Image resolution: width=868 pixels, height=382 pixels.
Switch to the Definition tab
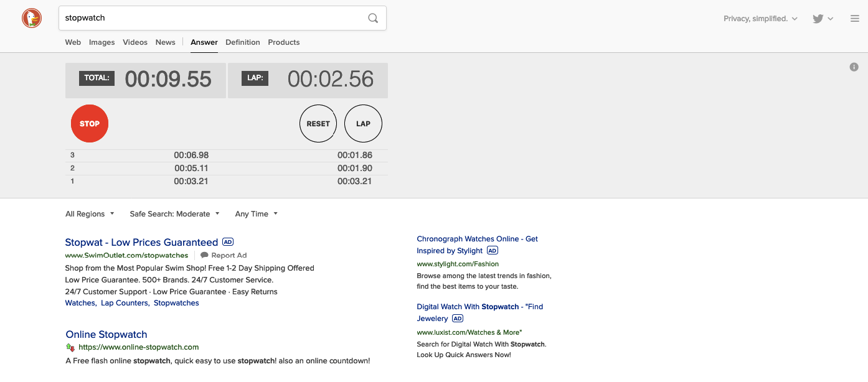coord(243,42)
